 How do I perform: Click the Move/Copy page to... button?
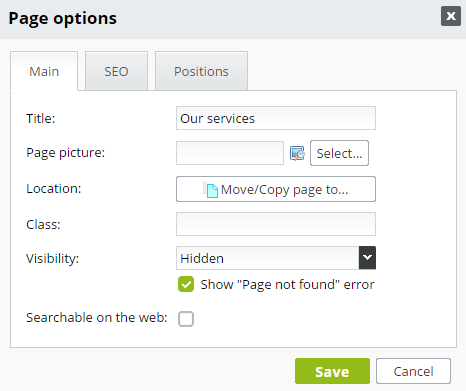pyautogui.click(x=276, y=189)
